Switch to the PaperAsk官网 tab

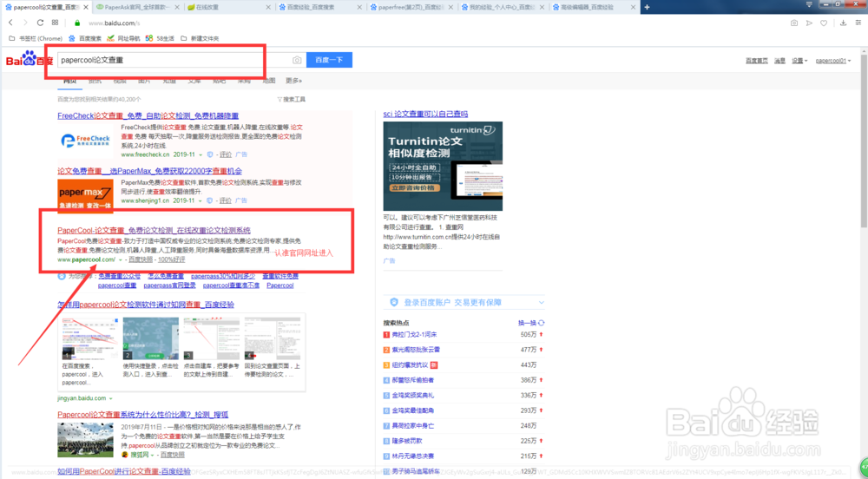coord(135,7)
